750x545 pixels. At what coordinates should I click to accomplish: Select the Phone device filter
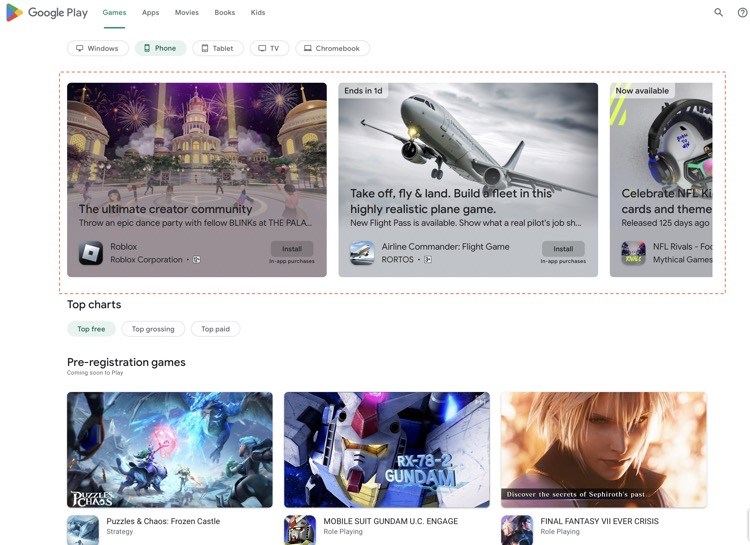click(160, 48)
